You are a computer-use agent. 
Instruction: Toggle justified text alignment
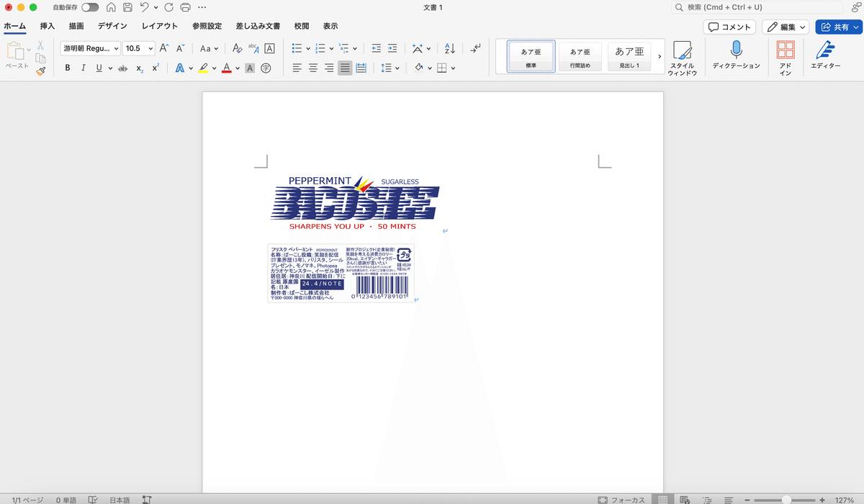[x=345, y=68]
